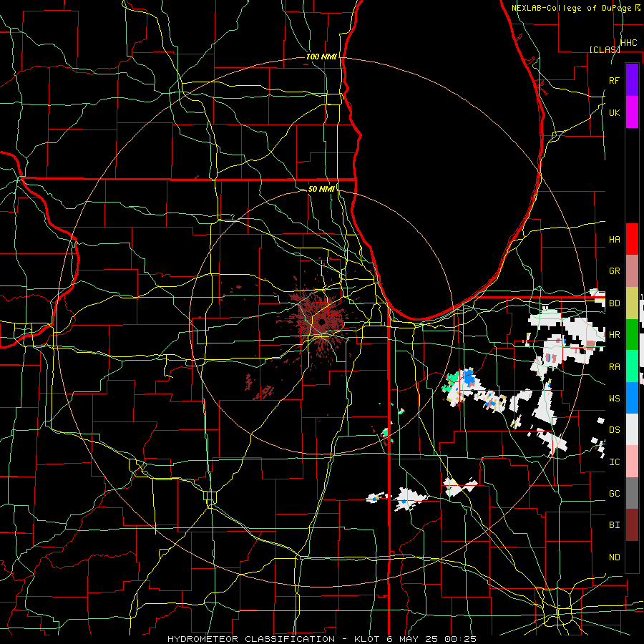Viewport: 644px width, 644px height.
Task: Click the white DS legend color swatch
Action: tap(632, 429)
